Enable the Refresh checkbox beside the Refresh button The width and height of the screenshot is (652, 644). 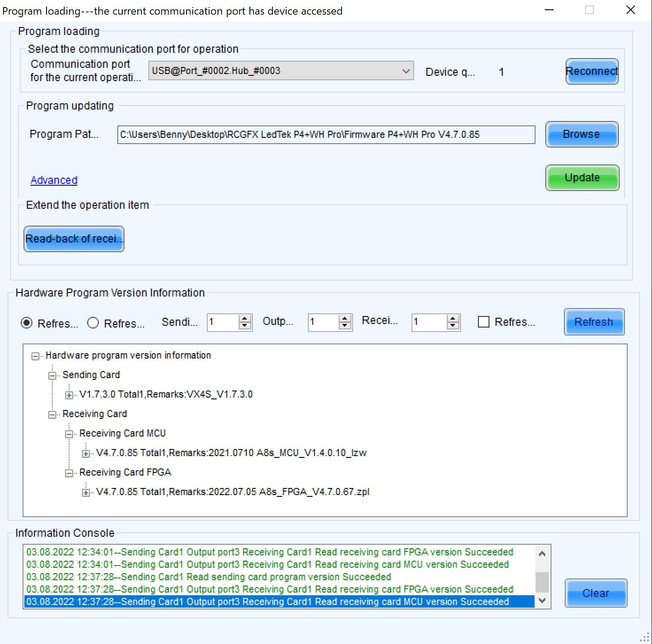(x=484, y=322)
